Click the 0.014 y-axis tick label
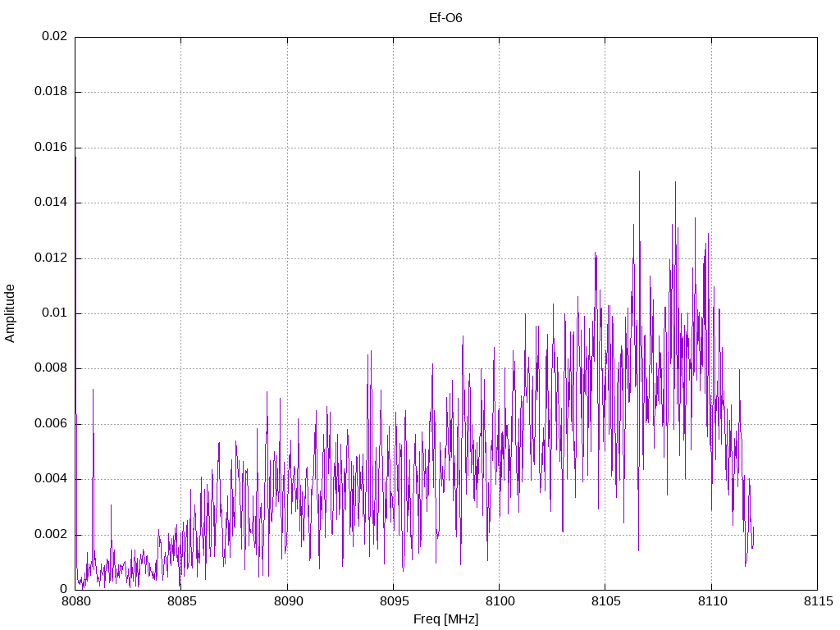 [x=51, y=203]
